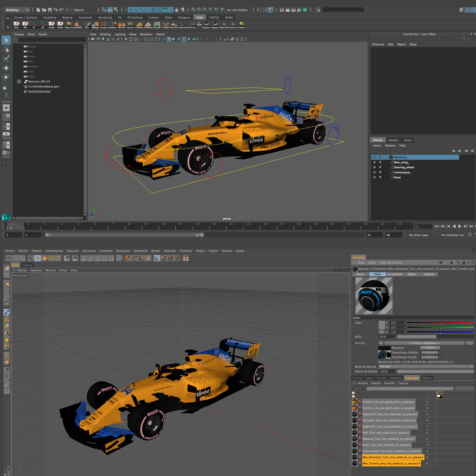Open the No Anim Layer dropdown

pos(420,235)
